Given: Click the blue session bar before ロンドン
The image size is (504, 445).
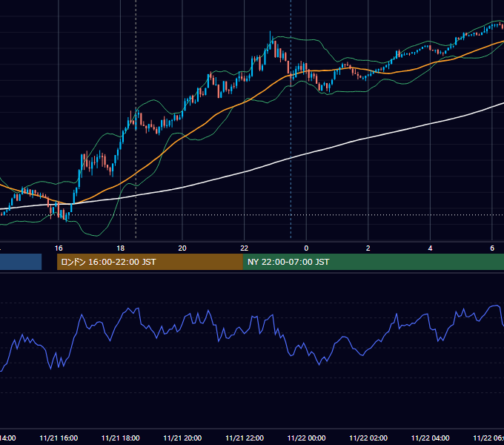Looking at the screenshot, I should [21, 262].
